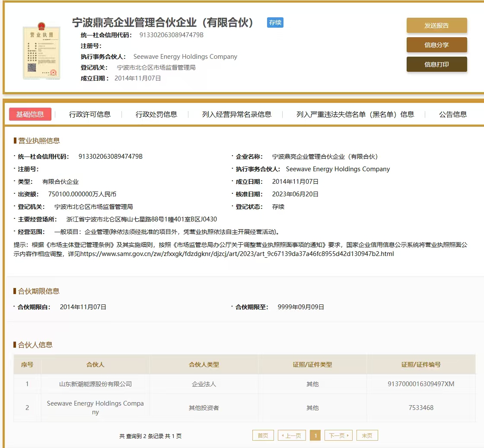Click the 合伙人 column header
This screenshot has height=448, width=484.
point(96,365)
